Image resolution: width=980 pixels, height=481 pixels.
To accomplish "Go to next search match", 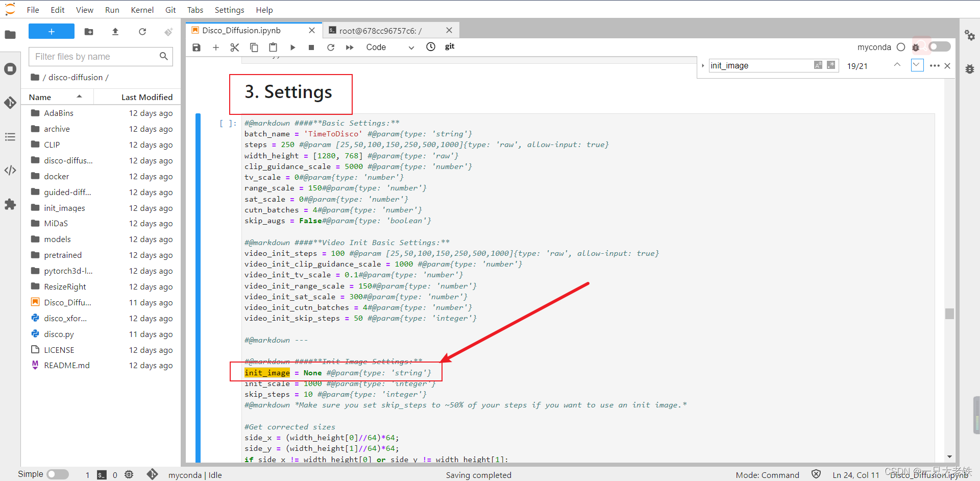I will [x=917, y=65].
